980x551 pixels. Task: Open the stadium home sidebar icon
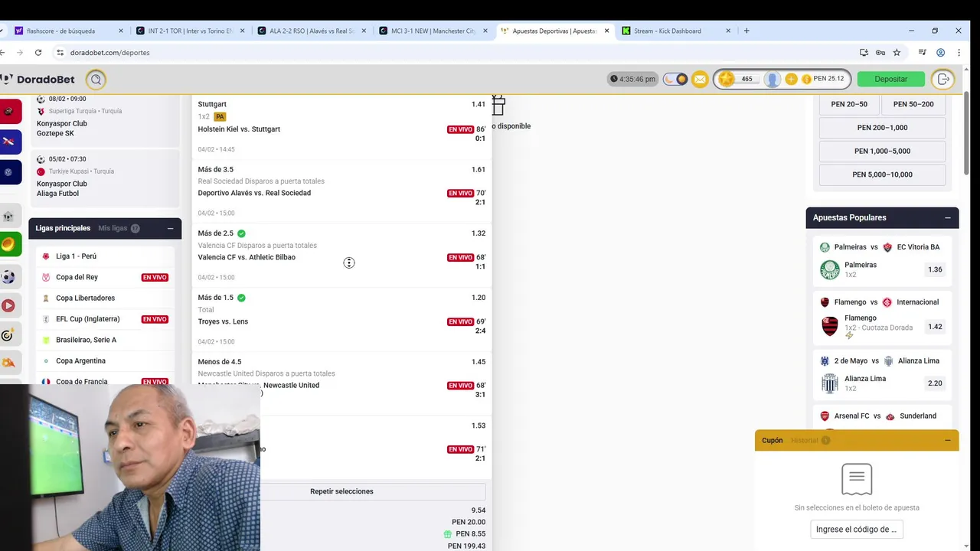pyautogui.click(x=8, y=217)
